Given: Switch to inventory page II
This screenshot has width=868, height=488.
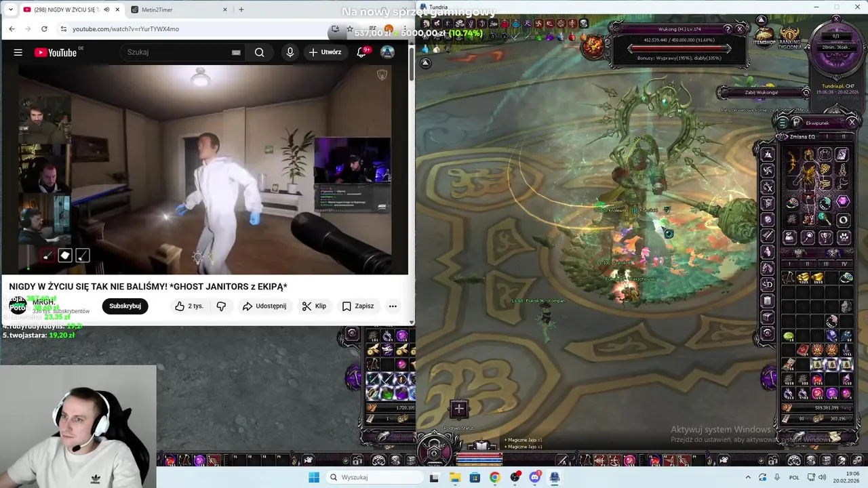Looking at the screenshot, I should (x=808, y=264).
